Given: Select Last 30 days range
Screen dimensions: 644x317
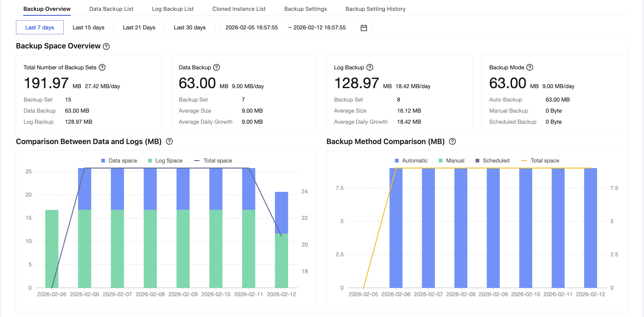Looking at the screenshot, I should click(190, 28).
